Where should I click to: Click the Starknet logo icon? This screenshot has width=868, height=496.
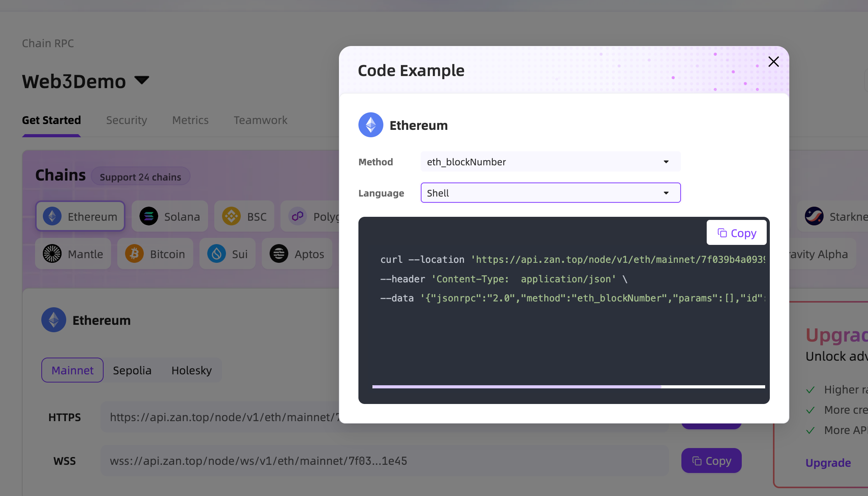[814, 216]
